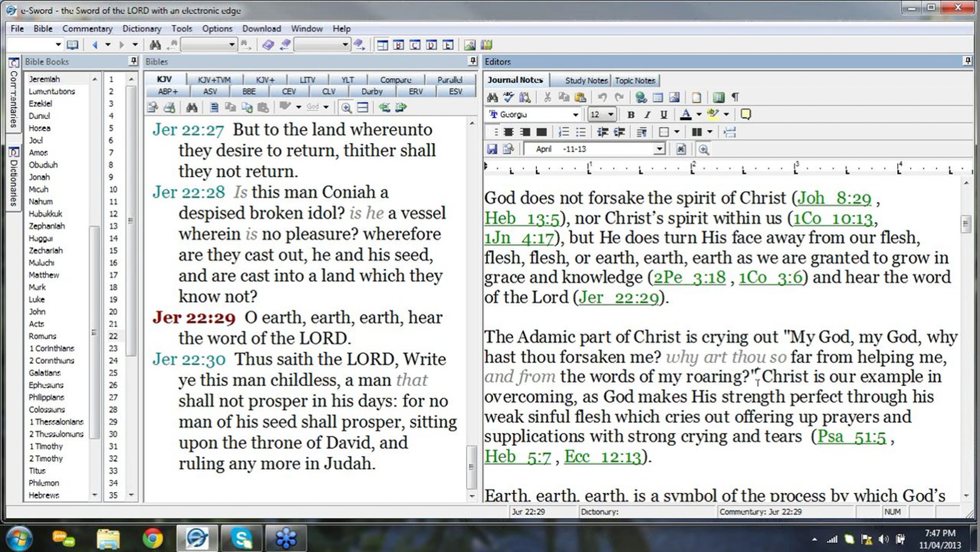
Task: Insert a table in journal notes
Action: point(658,97)
